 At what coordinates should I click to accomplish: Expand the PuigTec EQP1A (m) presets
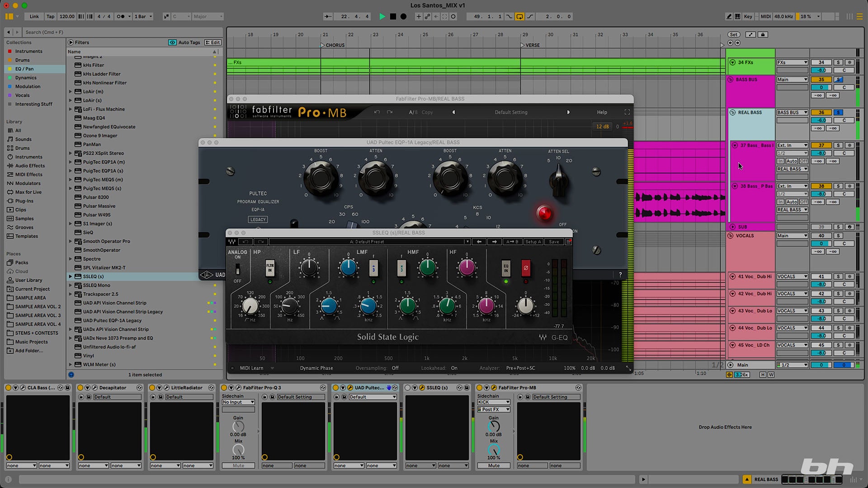(x=71, y=162)
